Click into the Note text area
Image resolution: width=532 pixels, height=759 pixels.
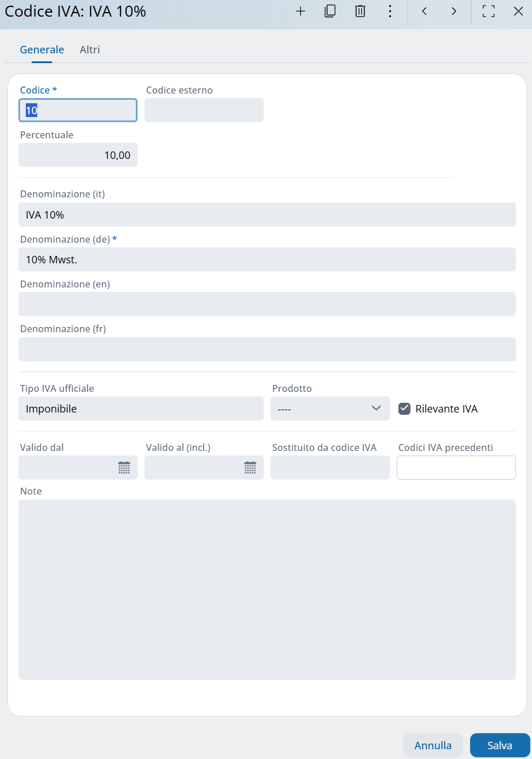click(x=267, y=590)
